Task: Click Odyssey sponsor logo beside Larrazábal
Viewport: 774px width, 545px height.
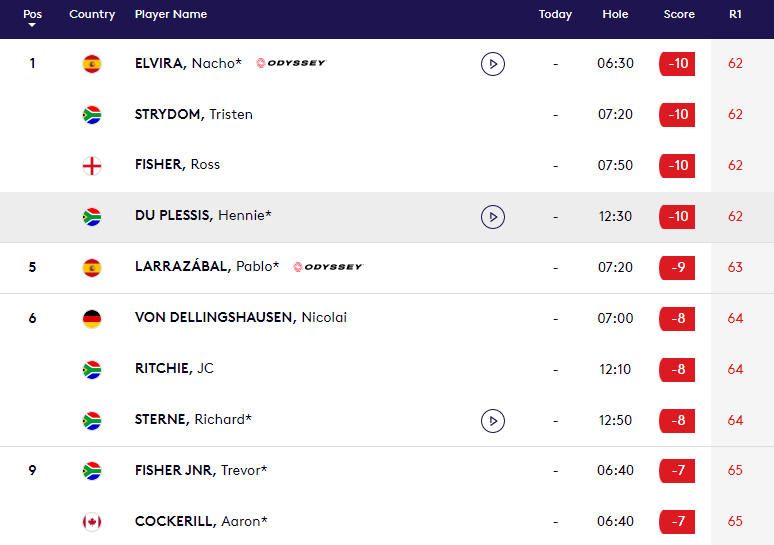Action: click(x=327, y=267)
